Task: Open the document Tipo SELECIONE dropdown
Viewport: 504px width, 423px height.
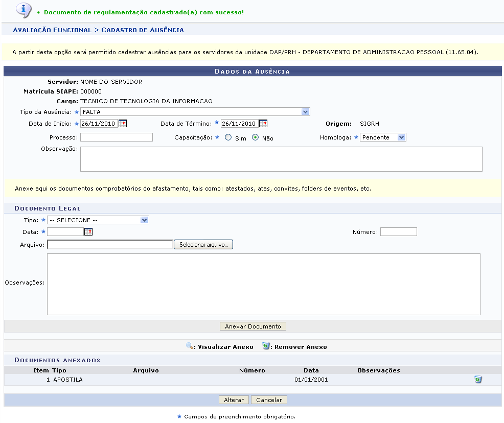Action: point(98,220)
